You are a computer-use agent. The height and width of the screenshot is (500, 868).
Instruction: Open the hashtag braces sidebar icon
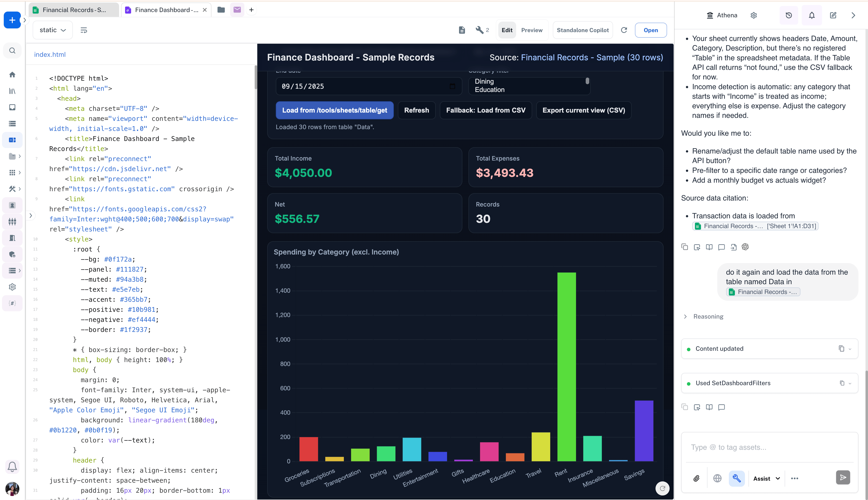click(x=12, y=303)
